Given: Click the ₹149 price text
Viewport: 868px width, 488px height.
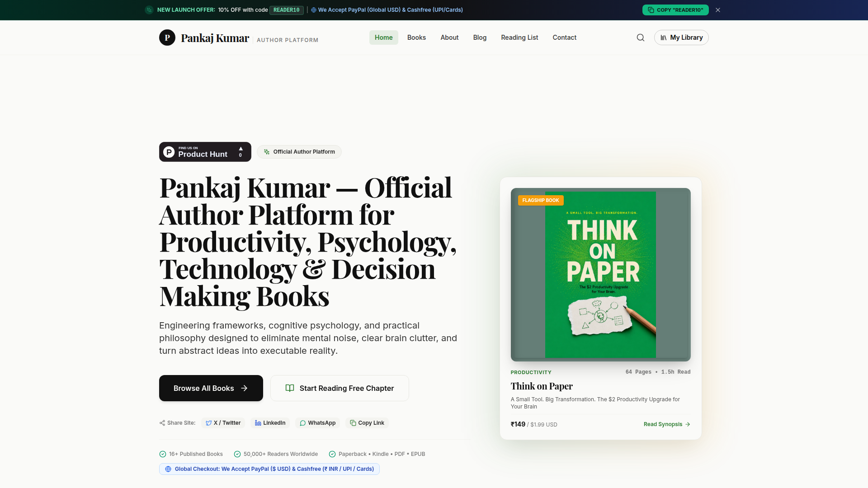Looking at the screenshot, I should (518, 424).
